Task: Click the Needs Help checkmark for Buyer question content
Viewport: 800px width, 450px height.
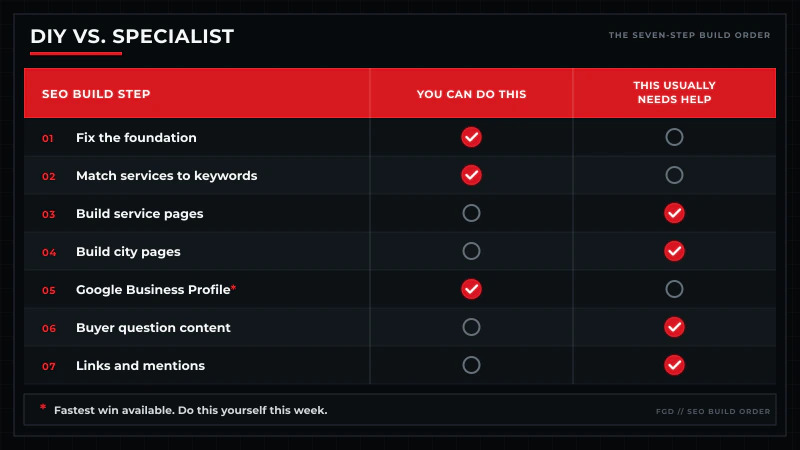Action: [x=674, y=327]
